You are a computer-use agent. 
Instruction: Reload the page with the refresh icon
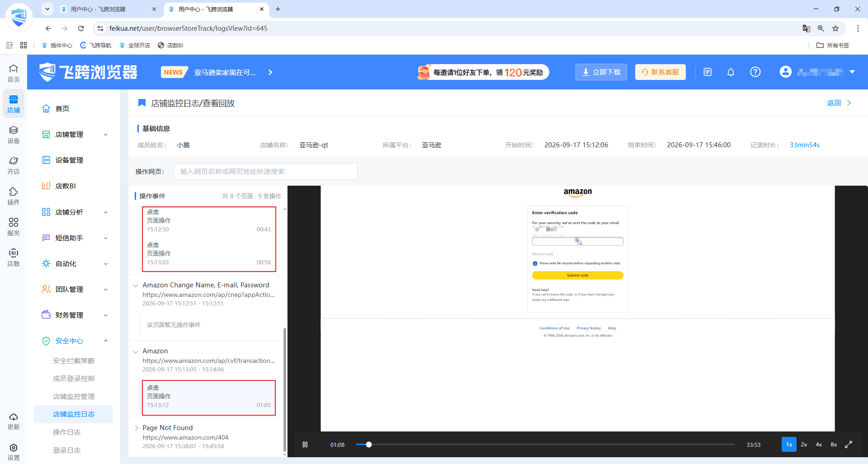[81, 28]
